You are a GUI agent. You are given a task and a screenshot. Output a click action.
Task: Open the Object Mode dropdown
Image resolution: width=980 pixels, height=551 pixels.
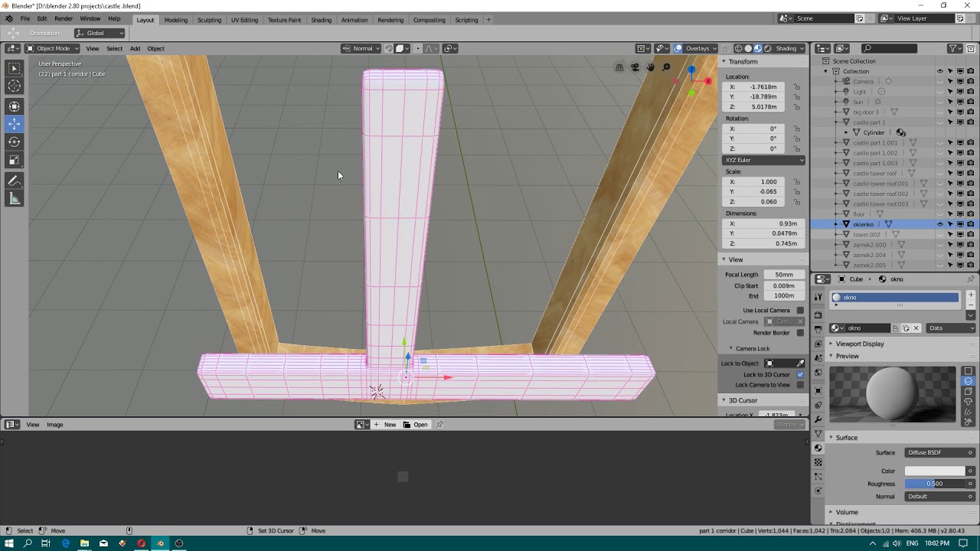pos(53,48)
